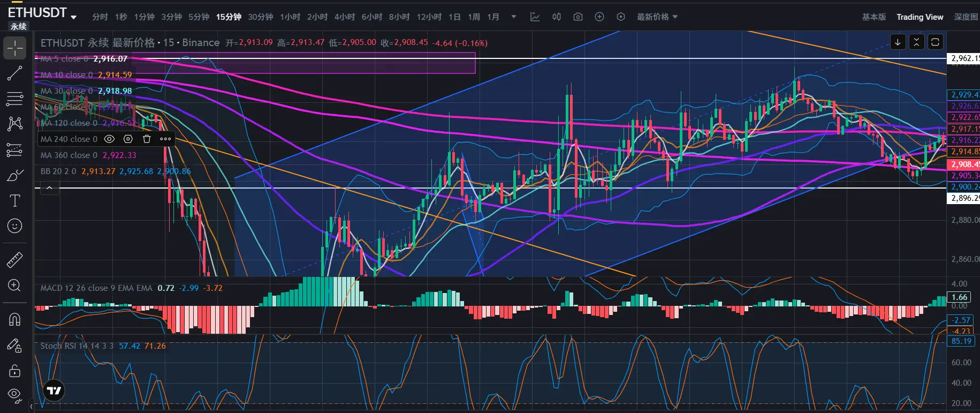Collapse the indicator legend list
This screenshot has height=413, width=980.
coord(49,187)
